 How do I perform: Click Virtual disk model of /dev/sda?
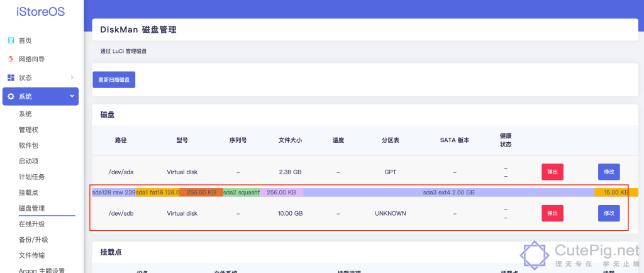pos(182,172)
